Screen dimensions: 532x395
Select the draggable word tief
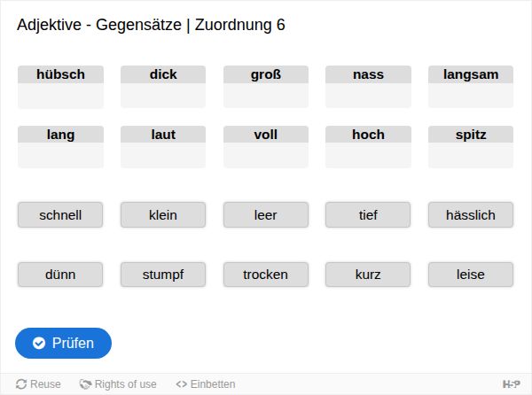coord(368,215)
